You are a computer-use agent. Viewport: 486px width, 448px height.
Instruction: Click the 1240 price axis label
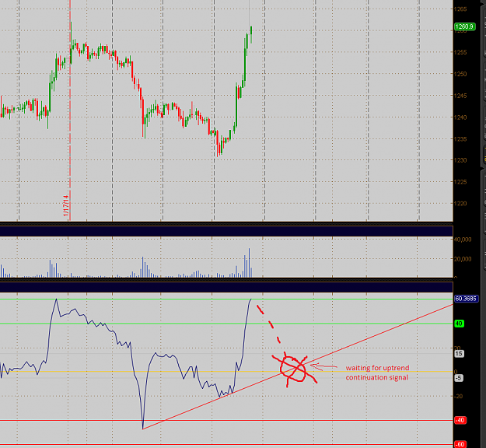(x=460, y=117)
